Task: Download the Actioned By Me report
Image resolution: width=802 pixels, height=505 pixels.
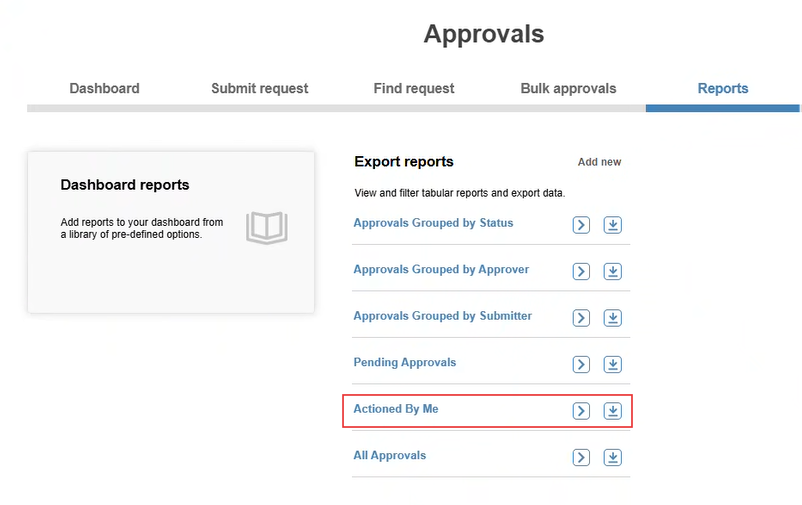Action: [x=612, y=411]
